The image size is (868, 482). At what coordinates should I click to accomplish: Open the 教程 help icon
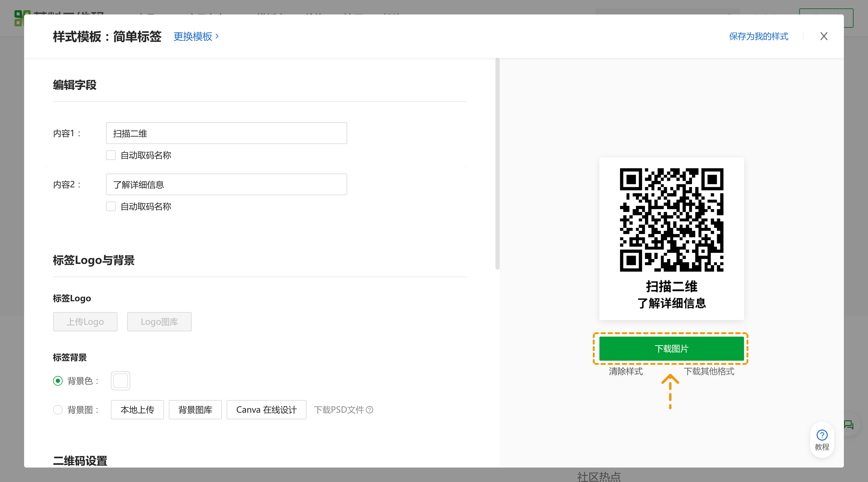pos(822,440)
